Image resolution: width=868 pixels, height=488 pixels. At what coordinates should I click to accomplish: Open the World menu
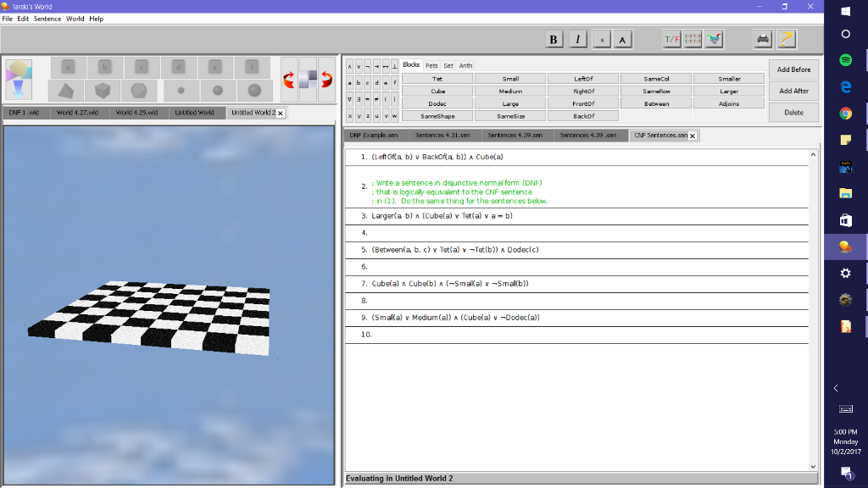(75, 19)
